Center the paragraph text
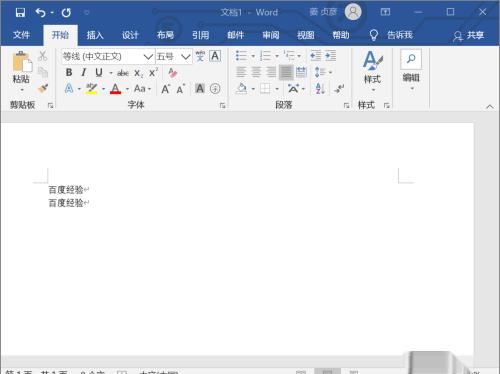This screenshot has height=374, width=500. click(x=256, y=72)
